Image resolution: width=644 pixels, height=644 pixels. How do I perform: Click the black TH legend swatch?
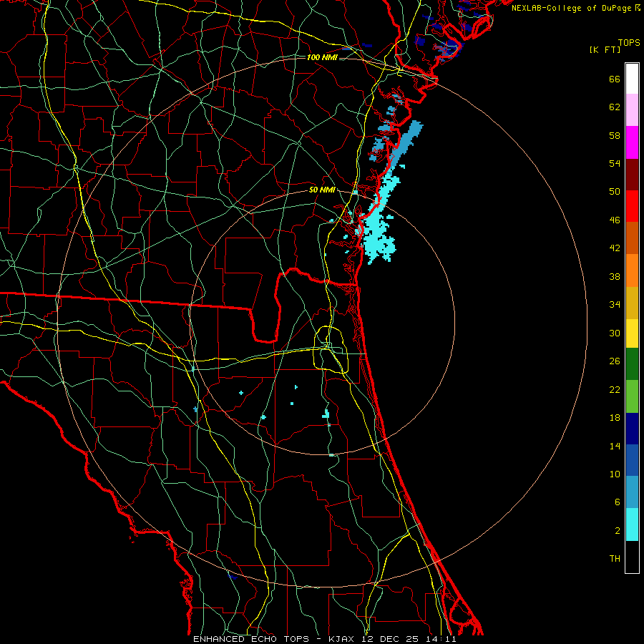(632, 557)
